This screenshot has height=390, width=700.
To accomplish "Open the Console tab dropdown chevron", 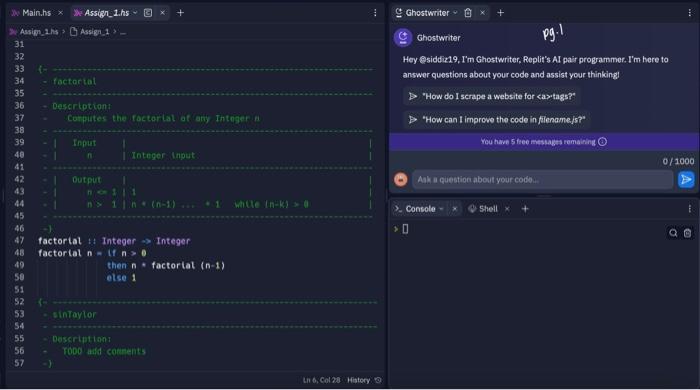I will pos(442,209).
